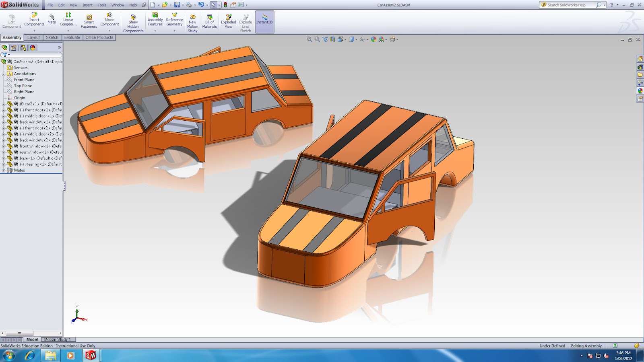
Task: Select the Motion Study 1 tab
Action: tap(57, 339)
